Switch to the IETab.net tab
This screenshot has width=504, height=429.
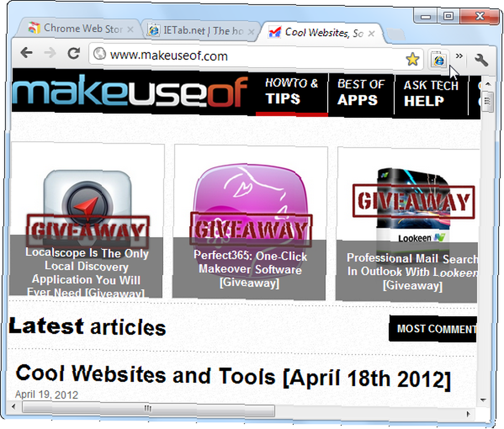(x=201, y=31)
